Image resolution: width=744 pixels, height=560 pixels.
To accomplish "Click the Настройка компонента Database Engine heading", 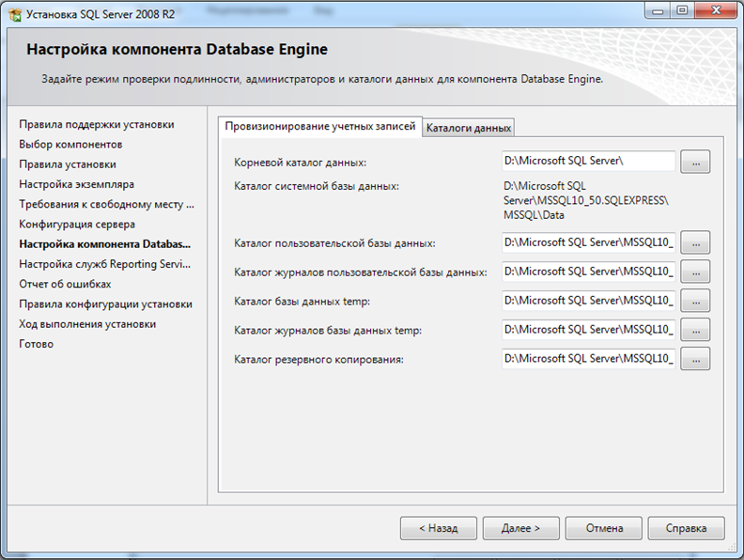I will (177, 50).
